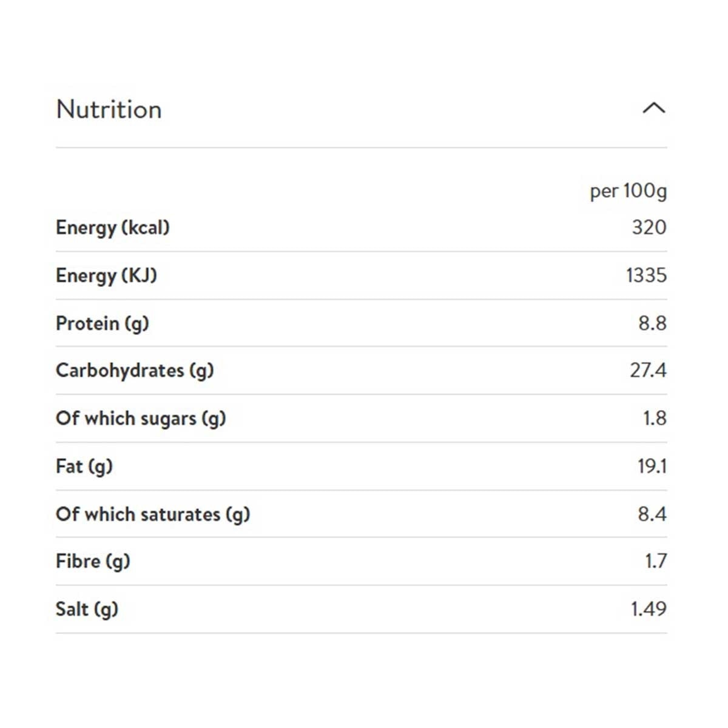
Task: Collapse the Nutrition section chevron
Action: [653, 109]
